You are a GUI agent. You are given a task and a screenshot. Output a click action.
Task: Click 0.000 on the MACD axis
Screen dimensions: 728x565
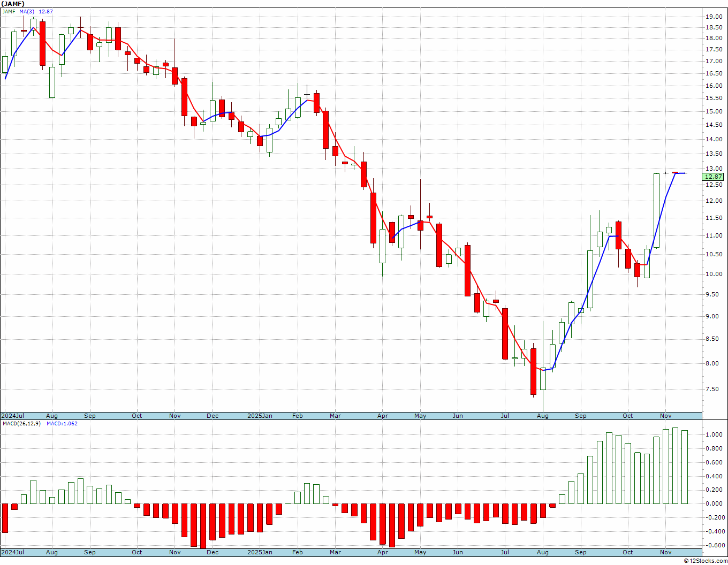tap(715, 503)
